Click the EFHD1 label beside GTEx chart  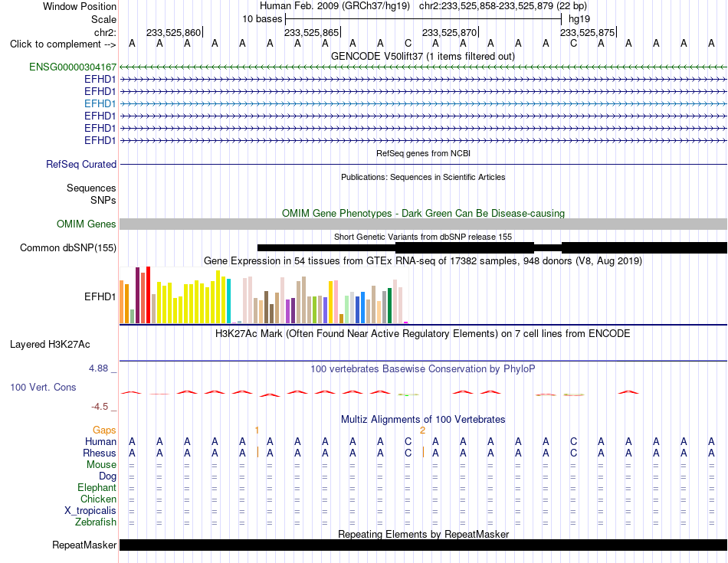click(100, 296)
